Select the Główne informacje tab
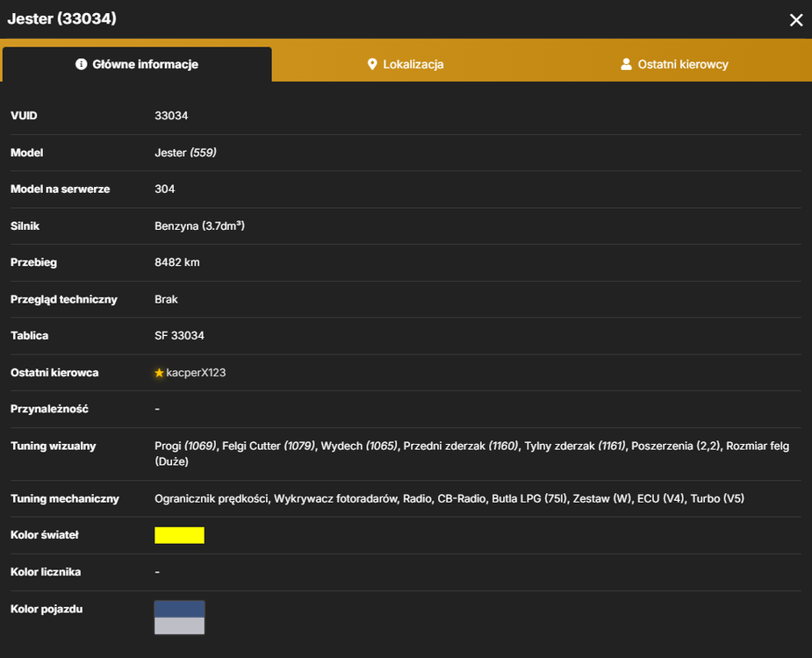This screenshot has height=658, width=812. point(137,64)
